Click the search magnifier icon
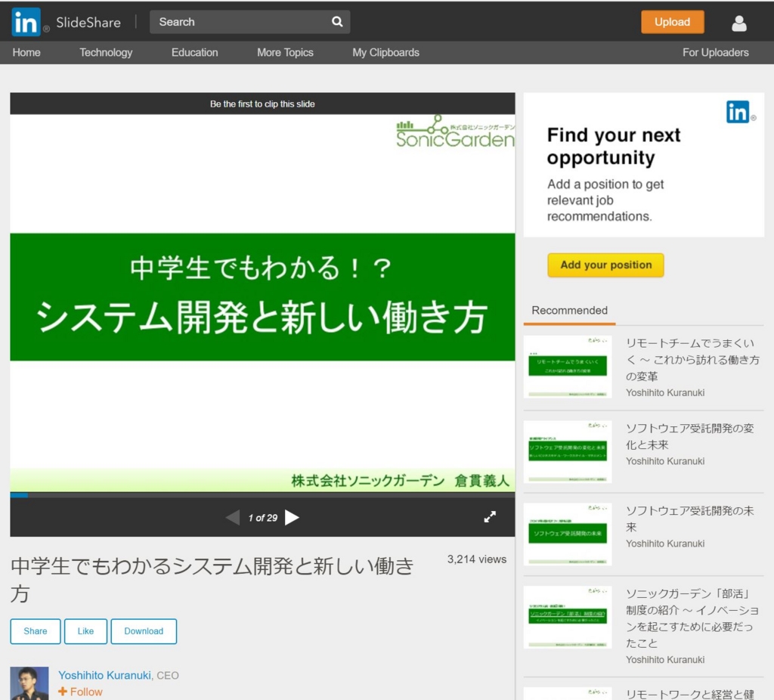This screenshot has height=700, width=774. 337,22
